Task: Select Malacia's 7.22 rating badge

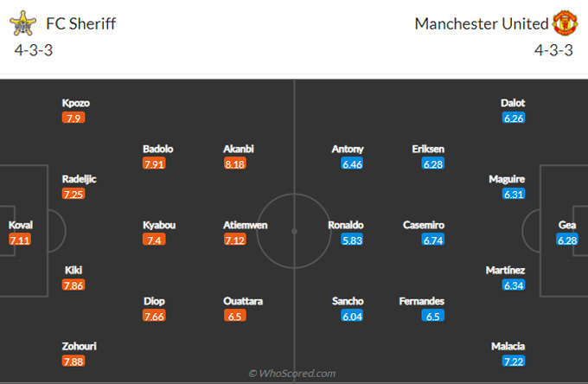Action: click(x=514, y=361)
